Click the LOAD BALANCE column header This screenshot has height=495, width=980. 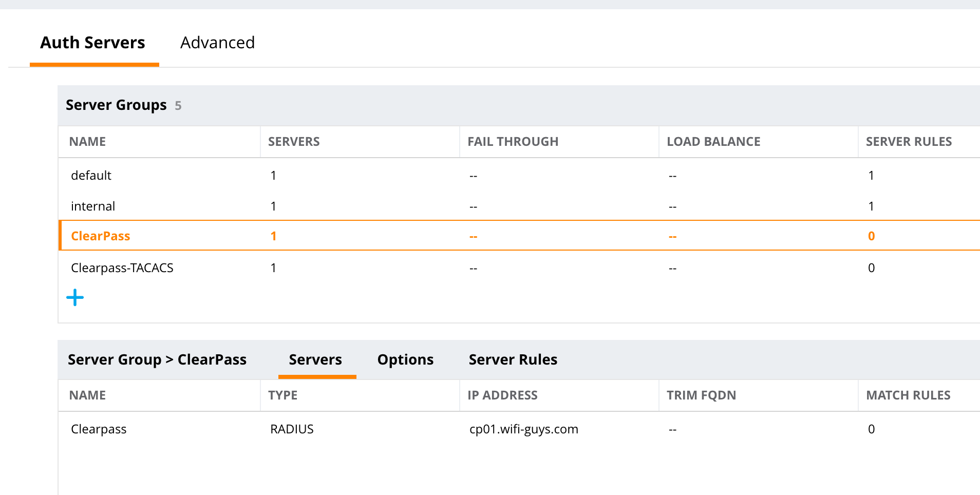pos(713,141)
